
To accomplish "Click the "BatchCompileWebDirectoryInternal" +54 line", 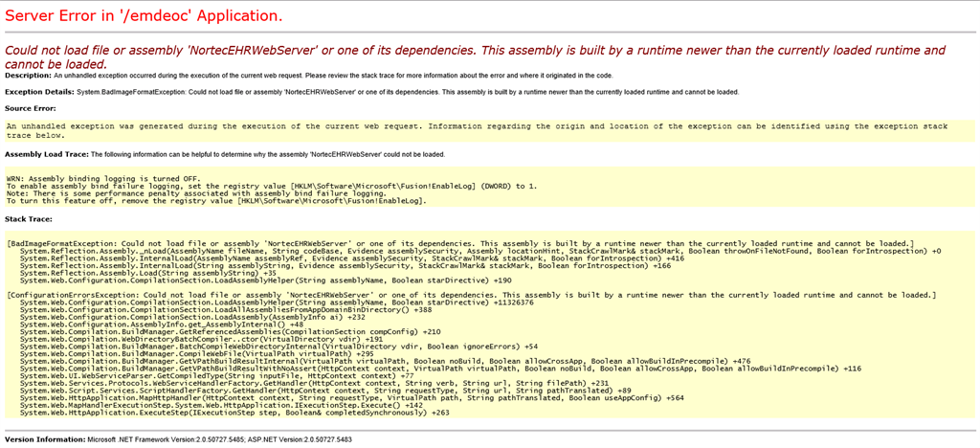I will click(278, 347).
